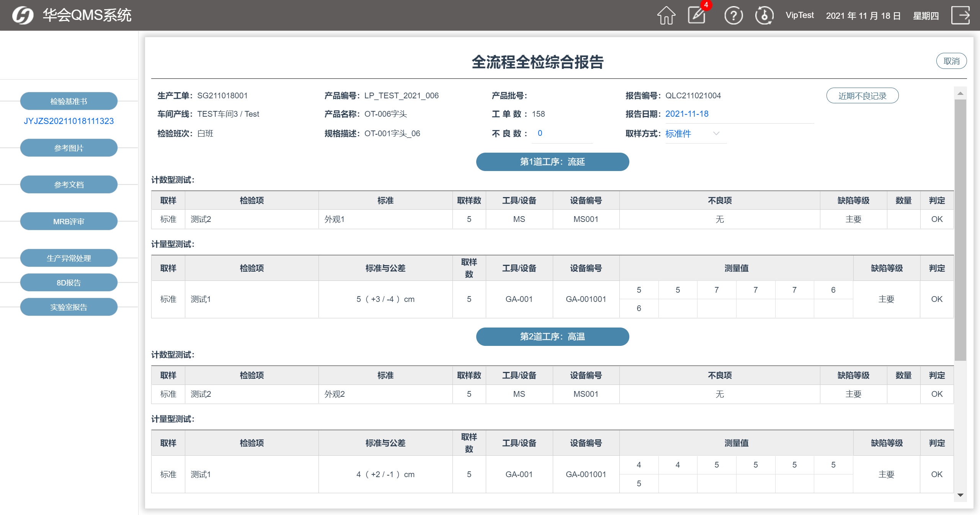Click the home icon in header

point(666,16)
